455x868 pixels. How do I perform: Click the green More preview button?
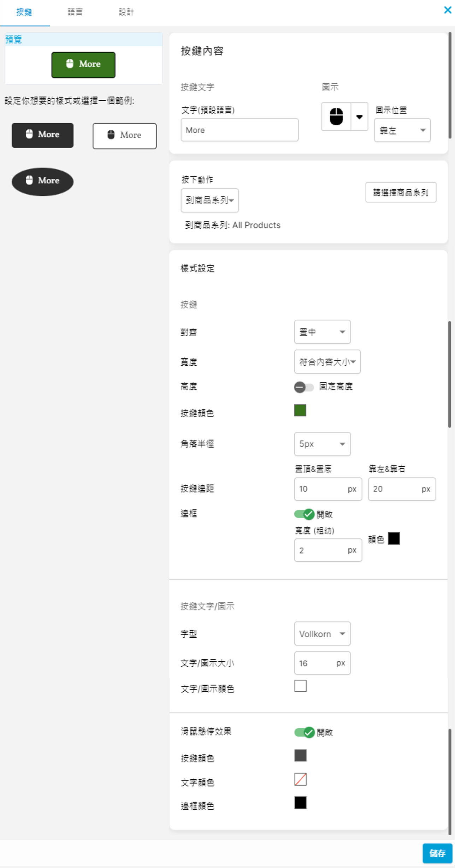(83, 65)
